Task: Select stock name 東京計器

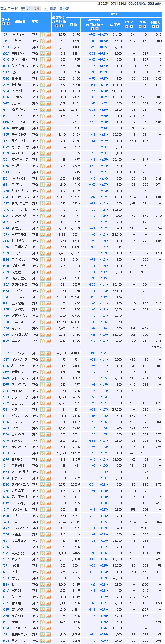Action: pyautogui.click(x=18, y=553)
